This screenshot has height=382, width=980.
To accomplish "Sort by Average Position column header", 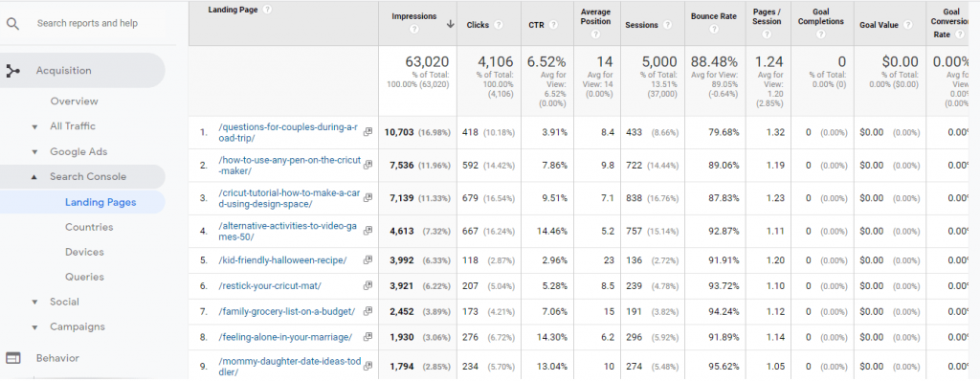I will click(595, 17).
